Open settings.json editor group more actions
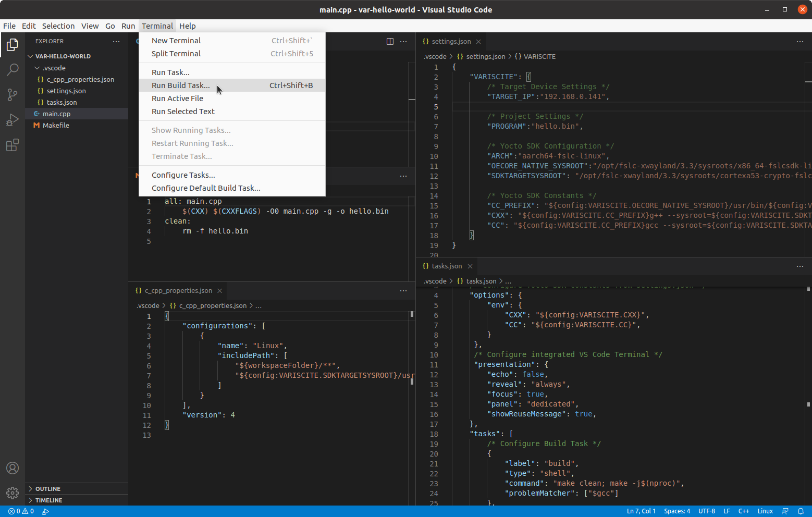Viewport: 812px width, 517px height. [x=800, y=42]
